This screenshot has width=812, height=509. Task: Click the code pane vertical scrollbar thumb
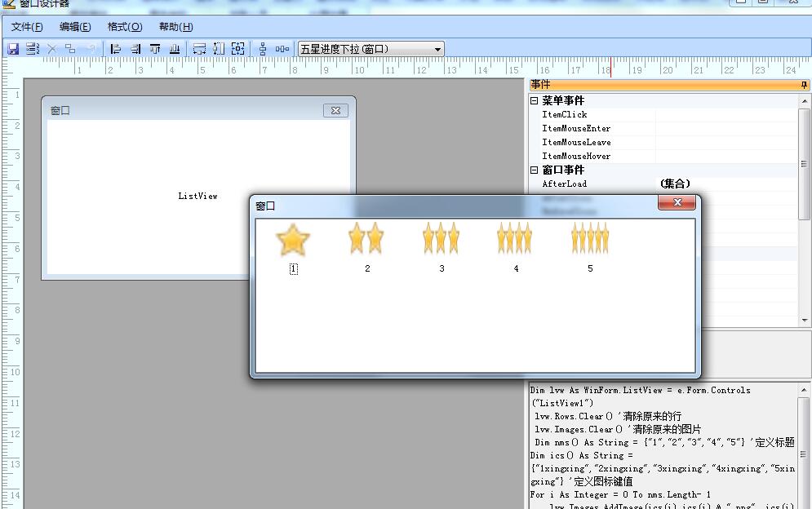tap(804, 454)
